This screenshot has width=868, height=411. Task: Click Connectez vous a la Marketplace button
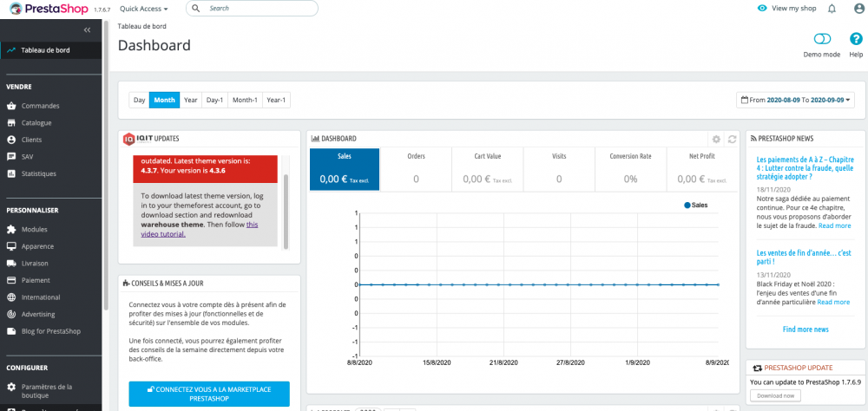(209, 394)
